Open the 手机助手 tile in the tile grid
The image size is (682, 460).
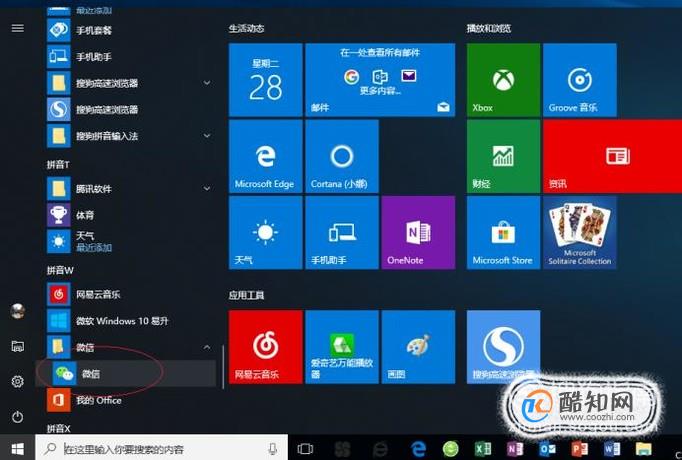tap(342, 233)
